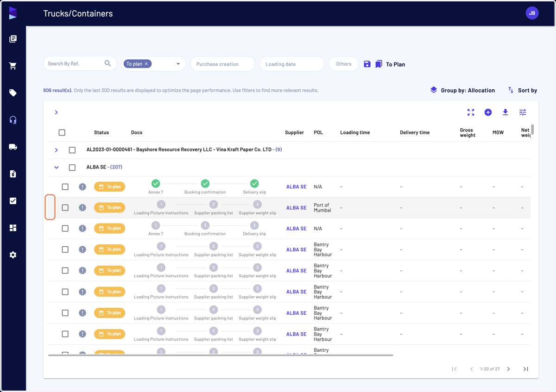Click the Delivery time column header
556x392 pixels.
coord(415,132)
